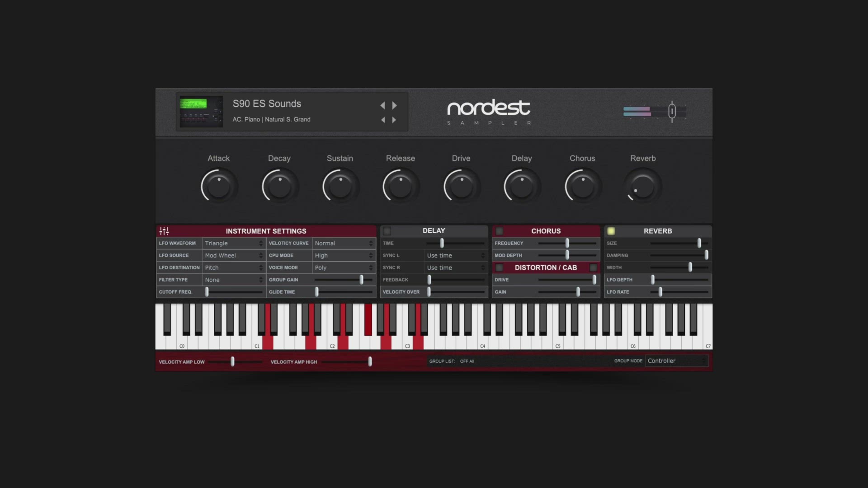868x488 pixels.
Task: Open Sync R dropdown showing Use time
Action: 456,267
